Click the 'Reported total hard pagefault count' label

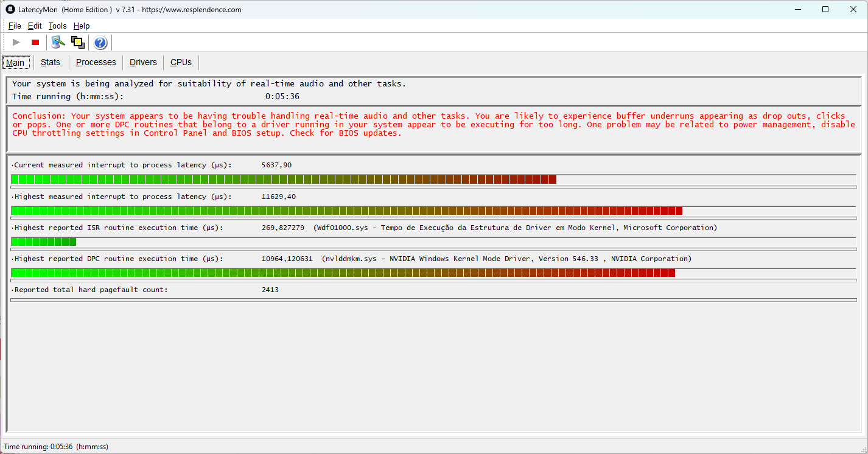pyautogui.click(x=89, y=290)
